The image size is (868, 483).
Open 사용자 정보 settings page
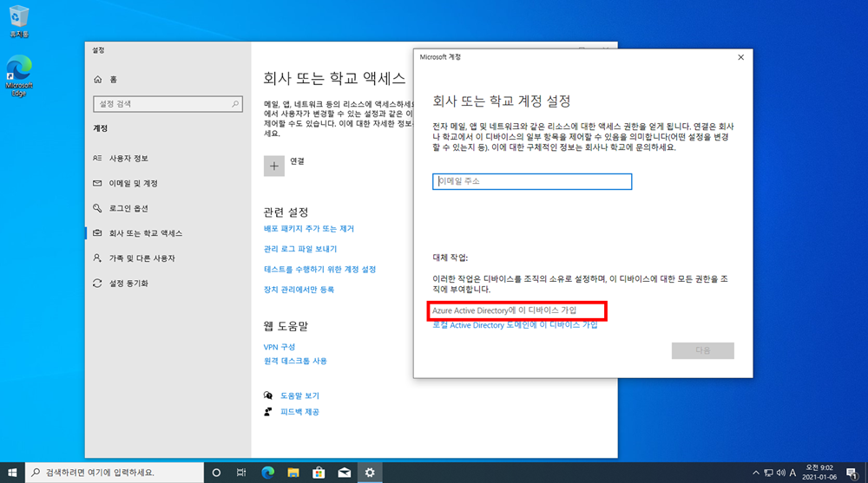tap(121, 158)
